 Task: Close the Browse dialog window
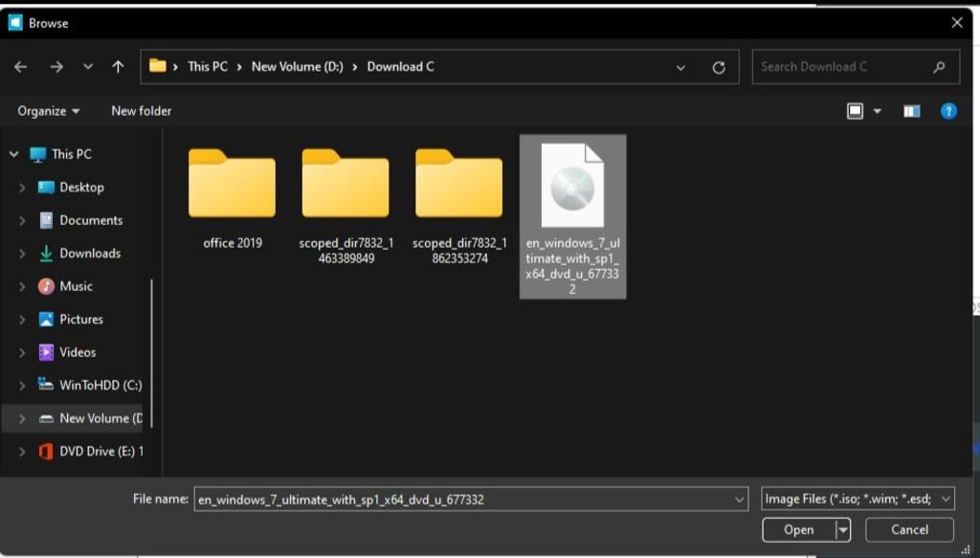(957, 23)
